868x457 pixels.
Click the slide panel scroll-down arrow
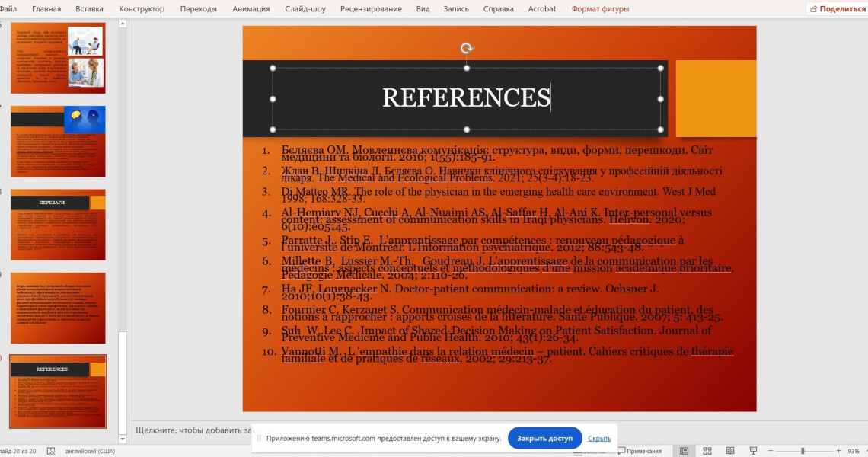pos(123,439)
